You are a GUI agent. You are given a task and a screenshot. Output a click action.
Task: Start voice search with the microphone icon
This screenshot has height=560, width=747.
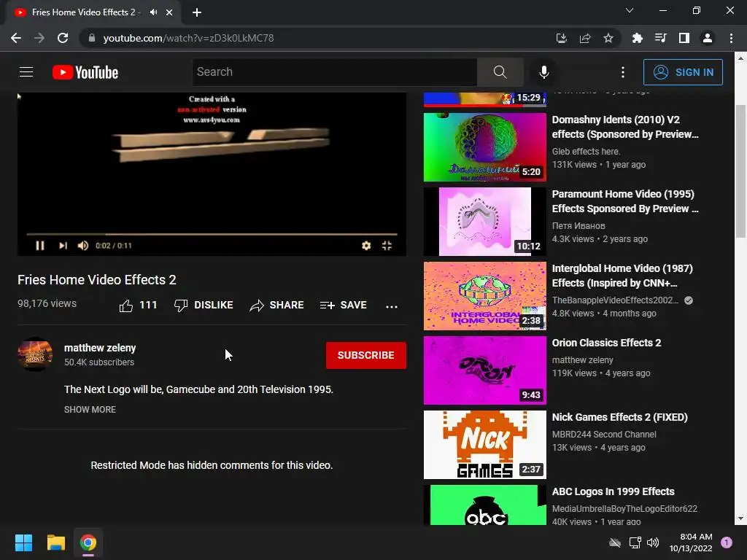tap(543, 72)
